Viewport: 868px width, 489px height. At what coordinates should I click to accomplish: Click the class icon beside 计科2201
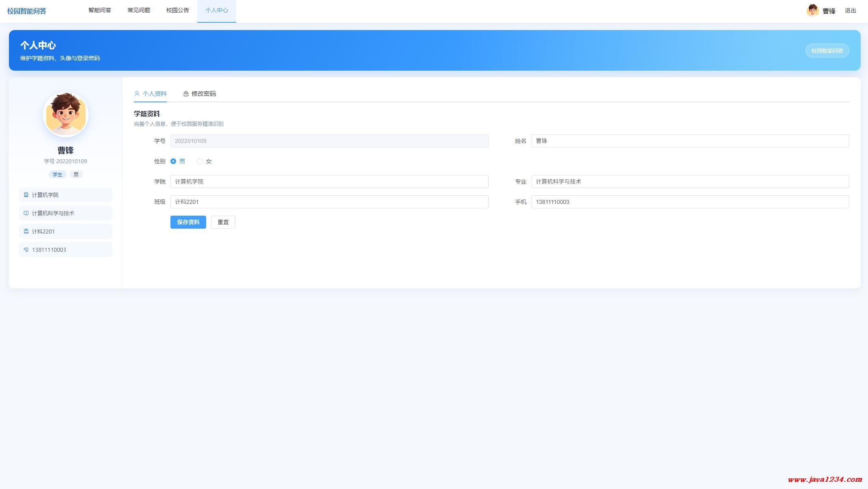[26, 232]
